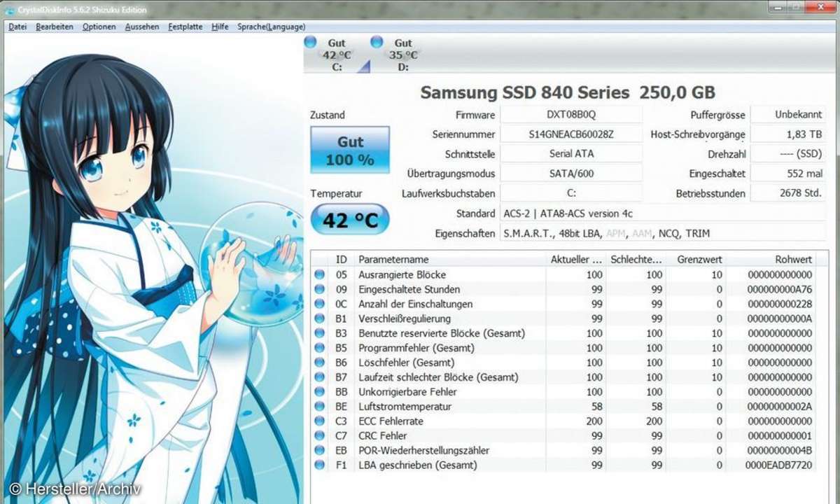Click the Shizuku character image
The height and width of the screenshot is (504, 840).
click(153, 269)
